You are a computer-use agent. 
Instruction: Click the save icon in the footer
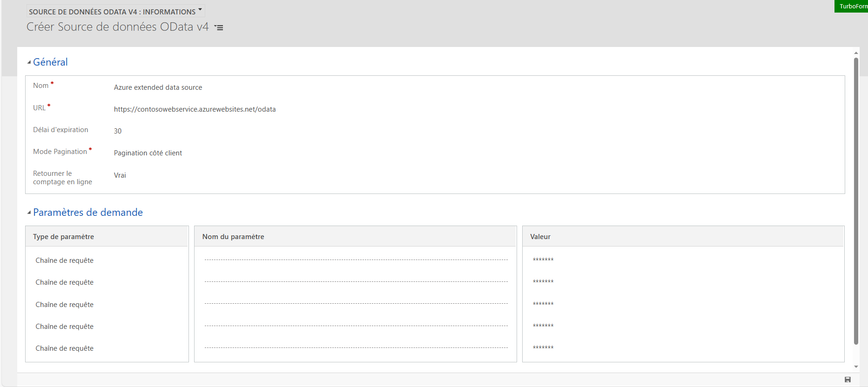pos(848,380)
